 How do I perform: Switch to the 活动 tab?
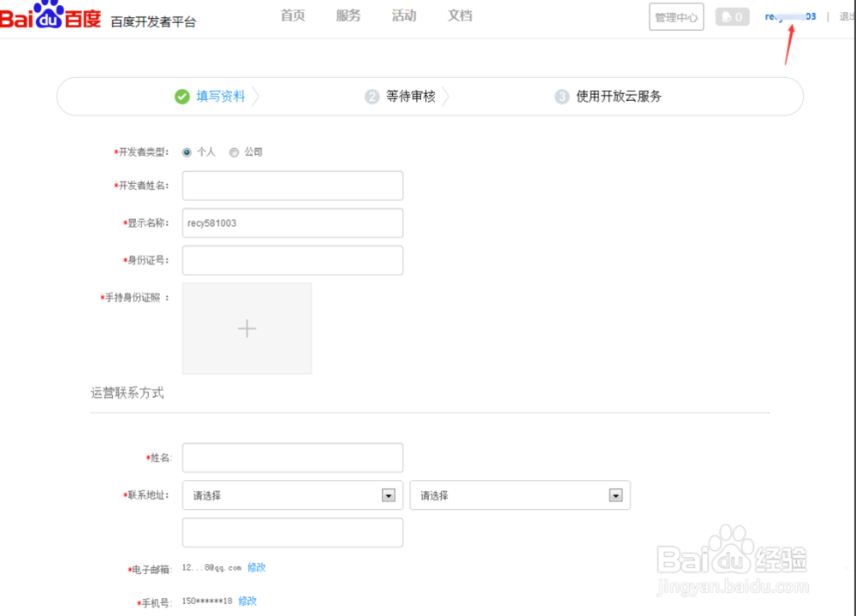[x=403, y=15]
